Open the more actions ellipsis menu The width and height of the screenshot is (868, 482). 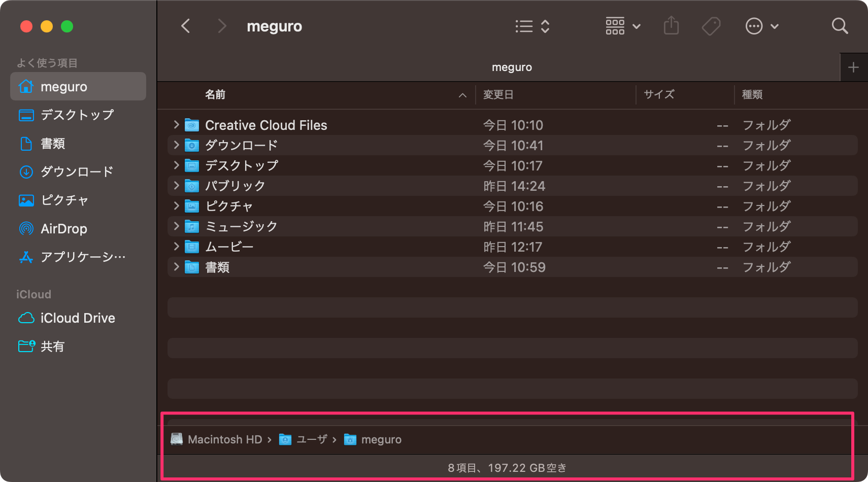[x=761, y=26]
